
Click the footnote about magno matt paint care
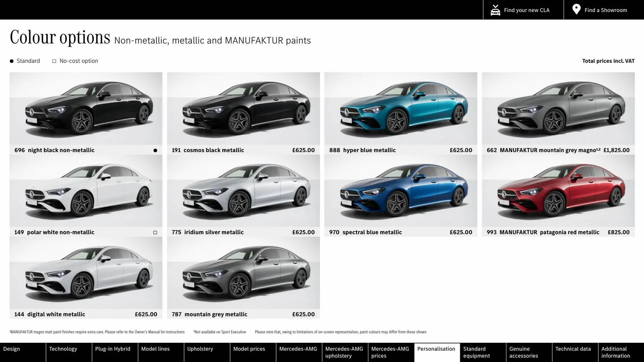(x=97, y=332)
